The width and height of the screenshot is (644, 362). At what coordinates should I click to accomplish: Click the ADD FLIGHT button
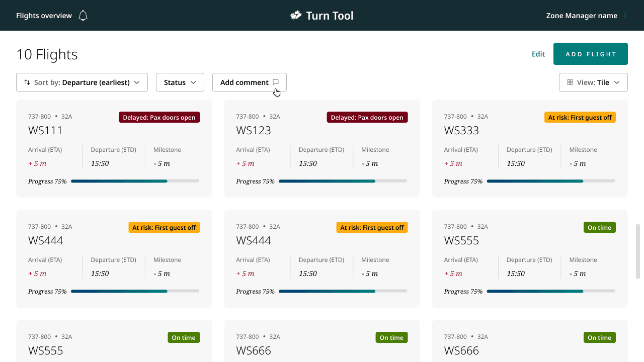click(x=591, y=54)
